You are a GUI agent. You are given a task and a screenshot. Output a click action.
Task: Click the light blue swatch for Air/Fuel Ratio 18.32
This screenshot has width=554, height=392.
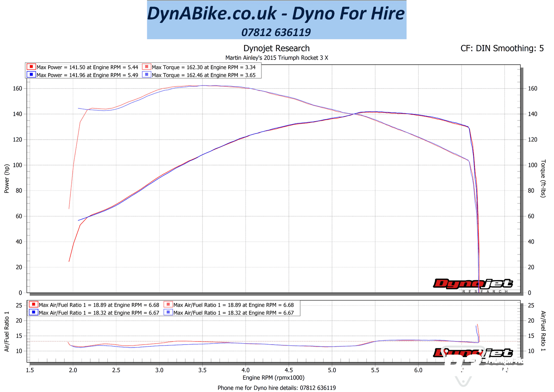168,312
